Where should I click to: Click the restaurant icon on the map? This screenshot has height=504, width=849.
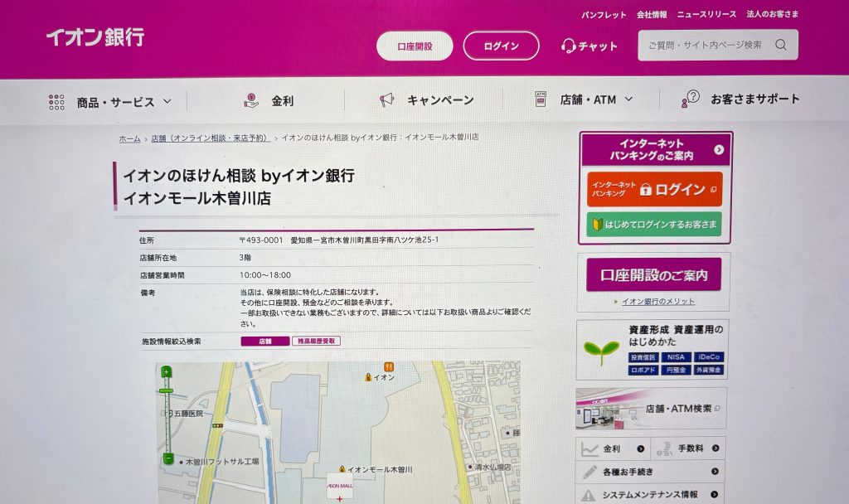point(388,366)
